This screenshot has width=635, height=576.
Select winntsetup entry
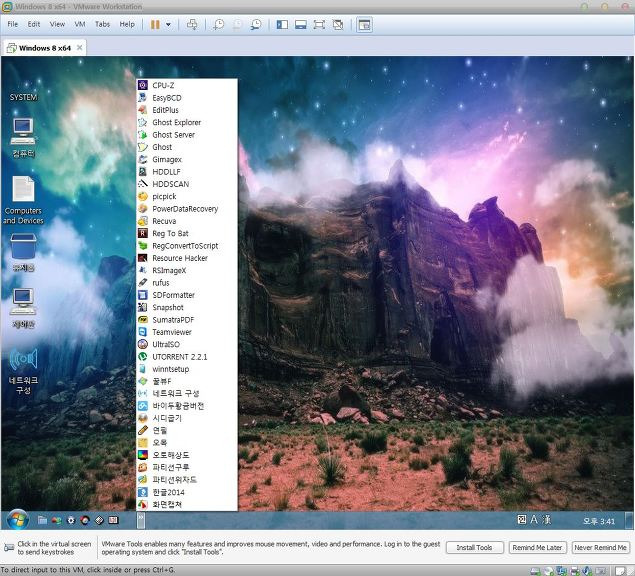187,369
